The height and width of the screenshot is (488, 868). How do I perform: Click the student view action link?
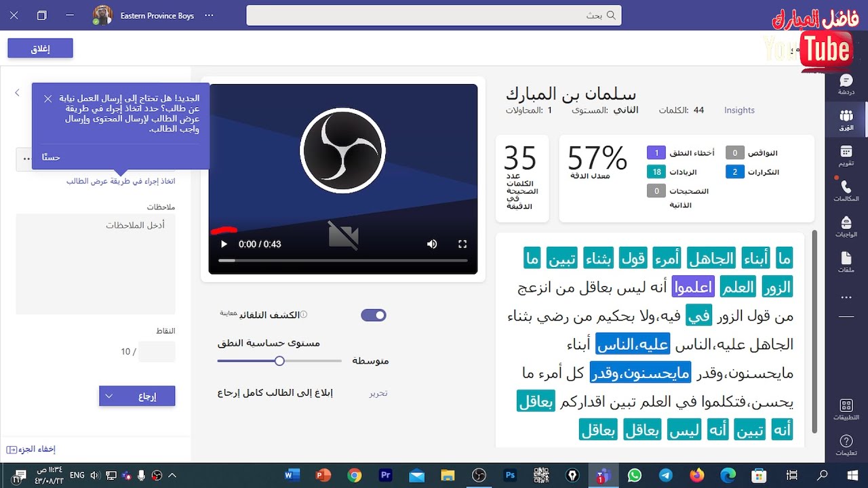121,181
